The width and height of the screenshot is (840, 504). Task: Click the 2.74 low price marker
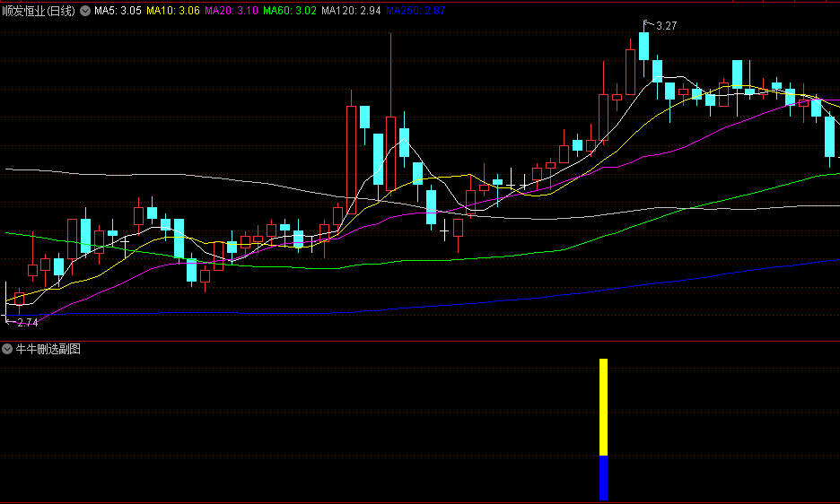(28, 323)
